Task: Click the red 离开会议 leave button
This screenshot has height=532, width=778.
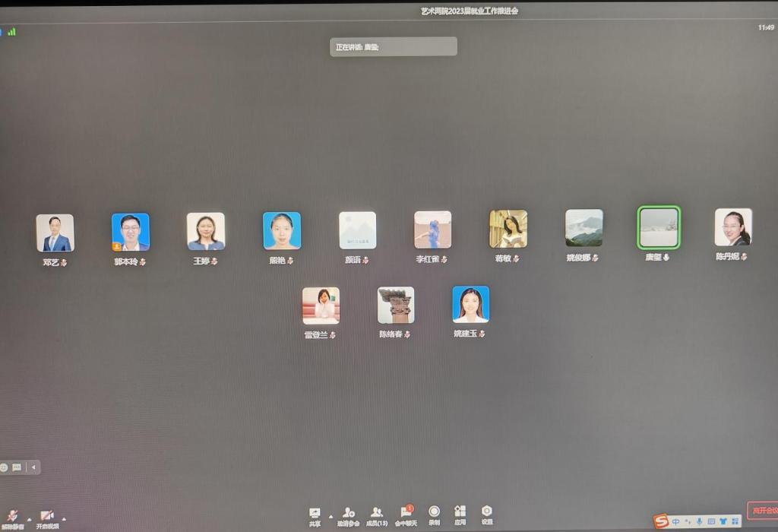Action: (x=762, y=511)
